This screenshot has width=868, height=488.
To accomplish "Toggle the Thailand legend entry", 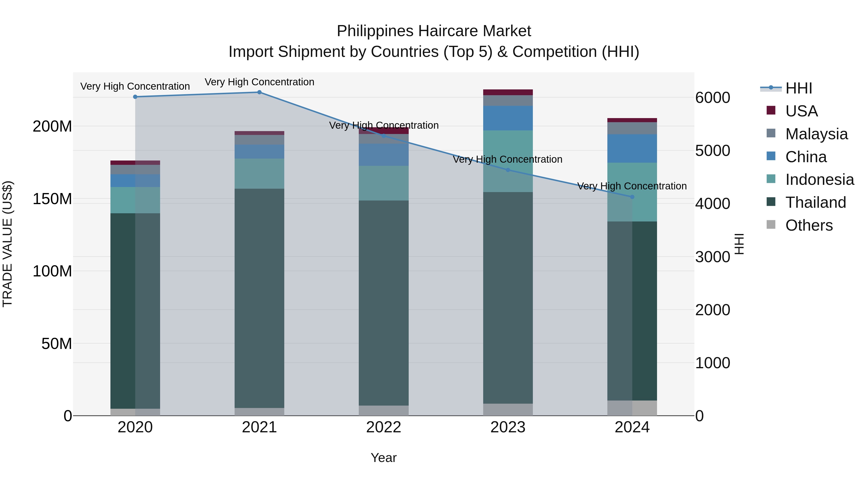I will point(806,202).
